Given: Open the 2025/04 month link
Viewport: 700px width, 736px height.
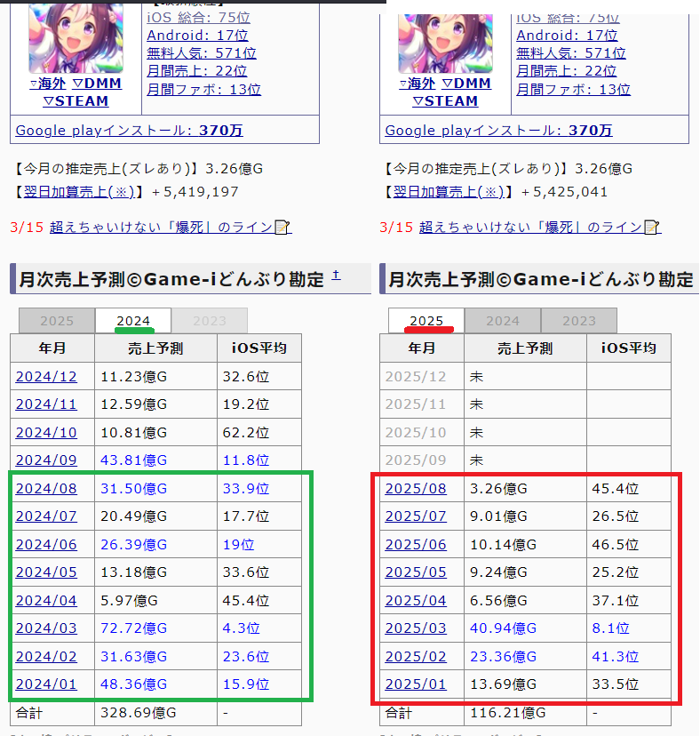Looking at the screenshot, I should point(416,600).
